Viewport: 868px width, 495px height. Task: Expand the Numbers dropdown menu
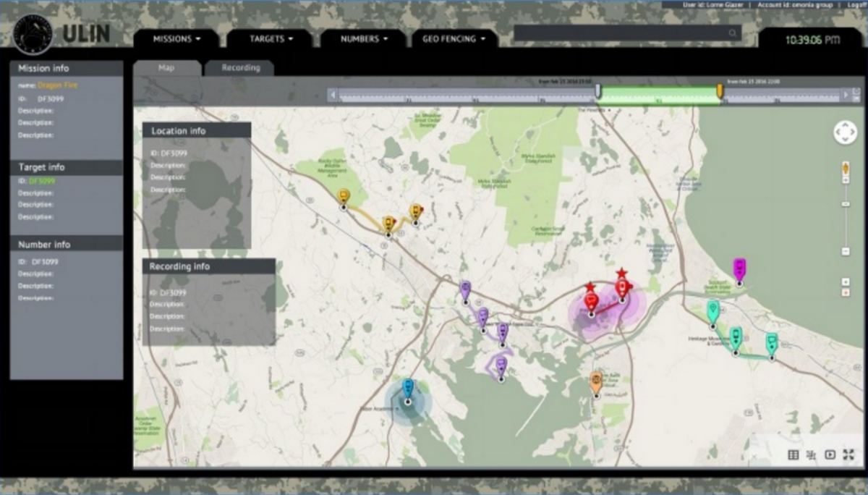tap(364, 39)
